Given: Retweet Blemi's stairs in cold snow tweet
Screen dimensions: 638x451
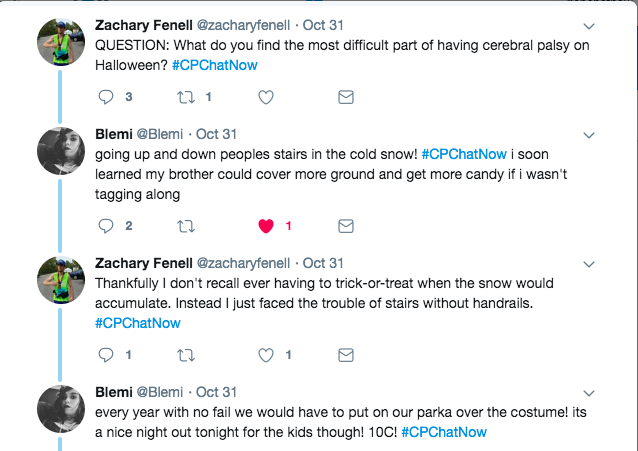Looking at the screenshot, I should click(x=185, y=226).
